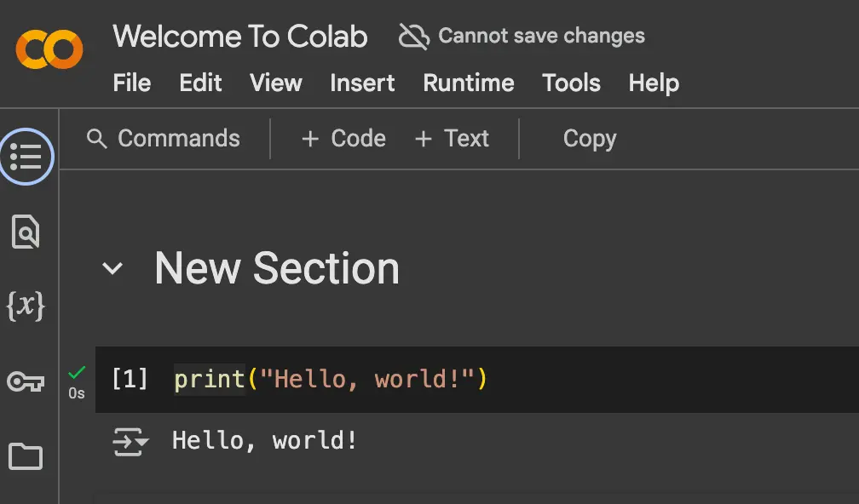Screen dimensions: 859x504
Task: Click the green execution success checkmark
Action: pos(77,373)
